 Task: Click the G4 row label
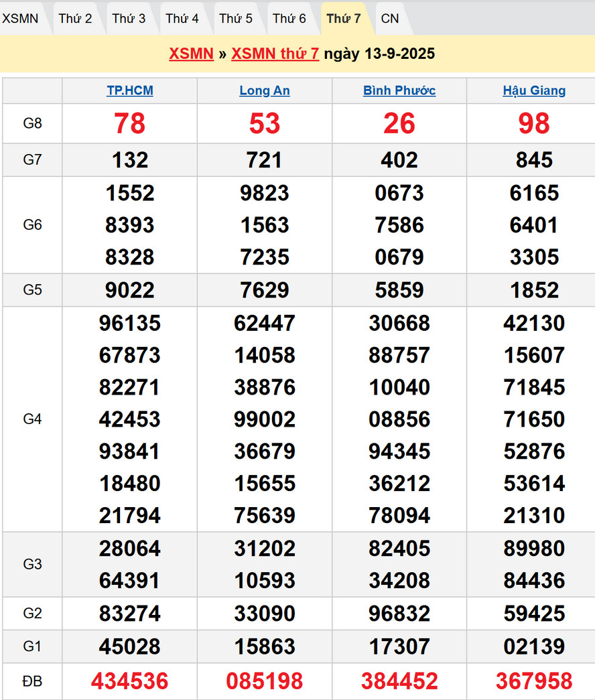(x=32, y=419)
